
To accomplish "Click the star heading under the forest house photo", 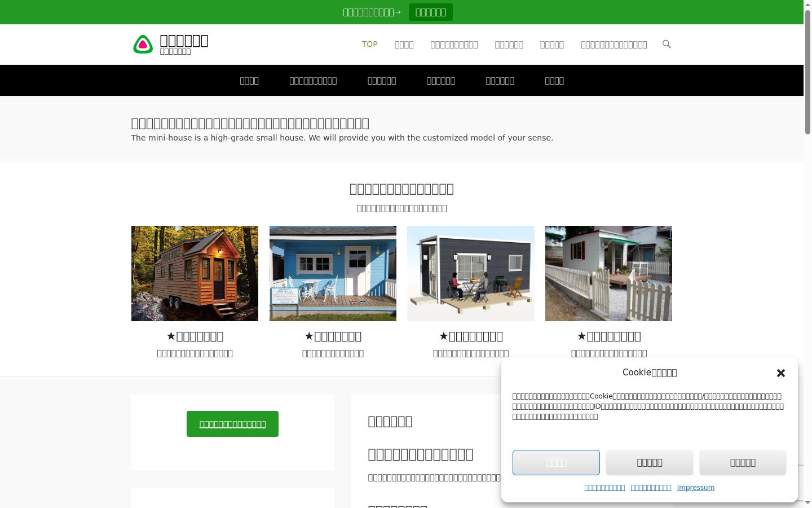I will point(195,336).
